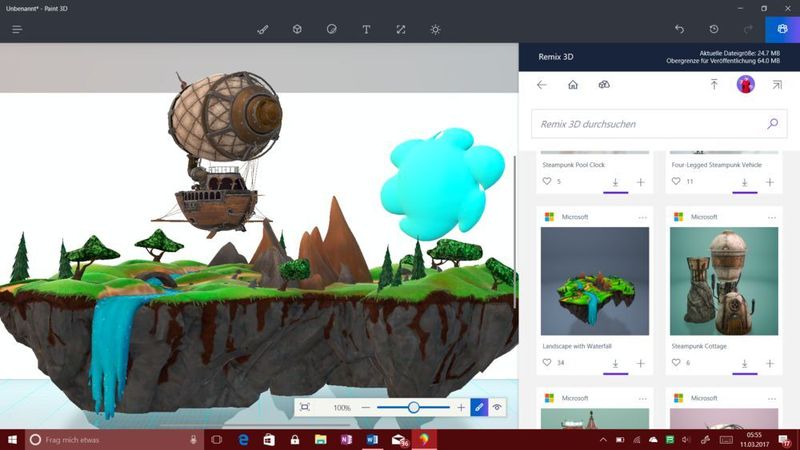Screen dimensions: 800x450
Task: Like the Four-Legged Steampunk Vehicle
Action: point(676,181)
